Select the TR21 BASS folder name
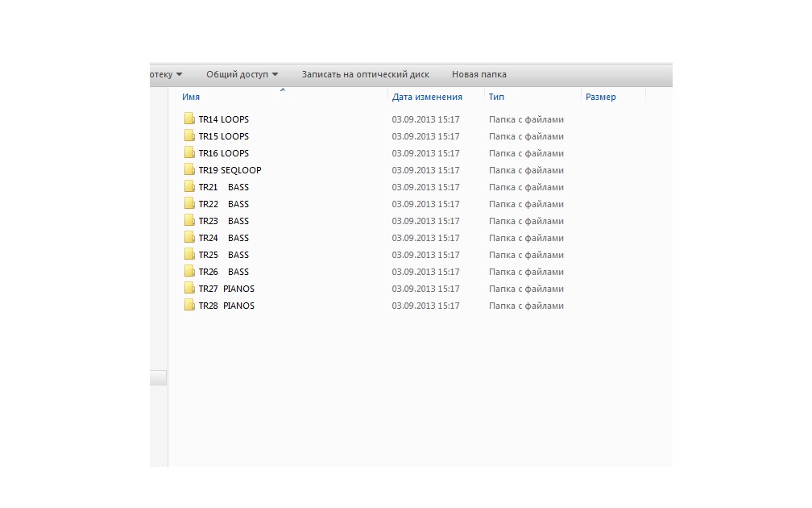 coord(224,187)
